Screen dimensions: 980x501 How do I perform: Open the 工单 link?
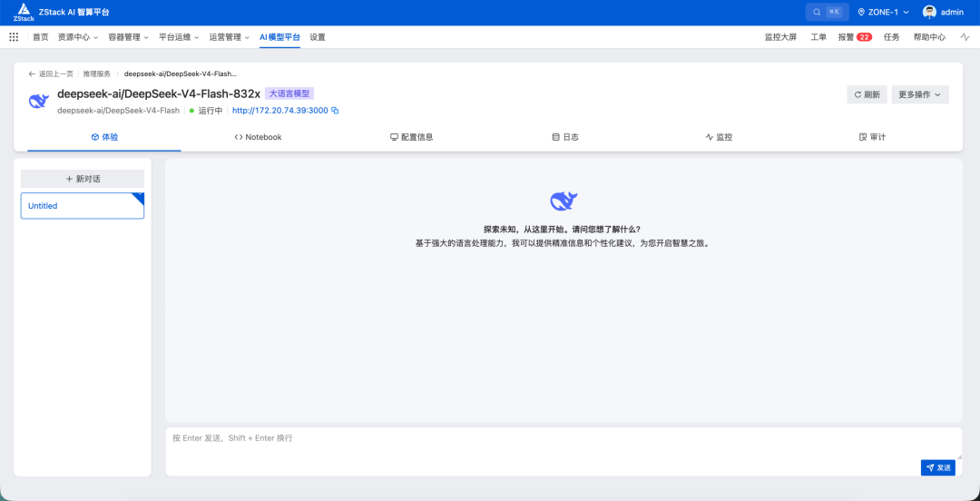tap(818, 37)
